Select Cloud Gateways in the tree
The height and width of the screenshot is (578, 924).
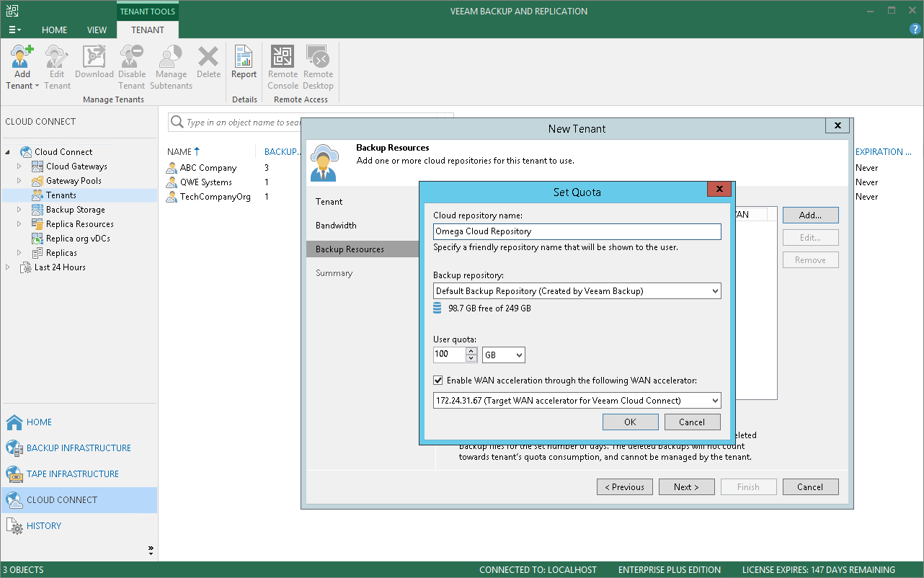pos(76,166)
